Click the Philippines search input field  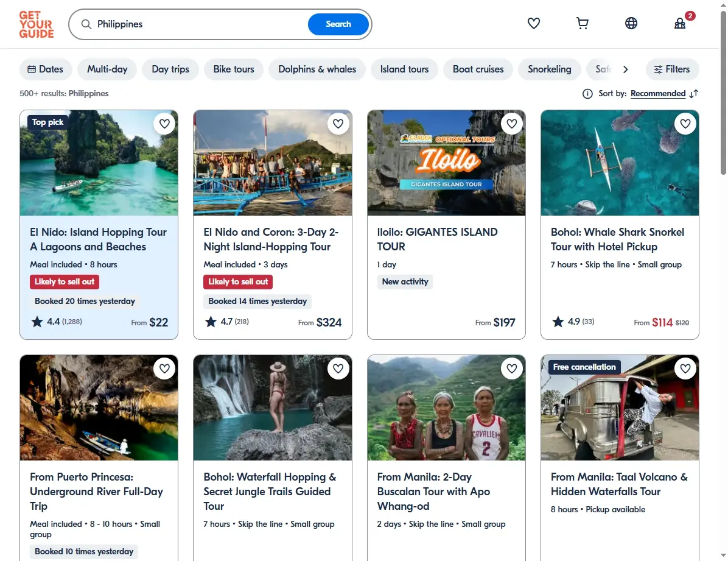point(200,24)
